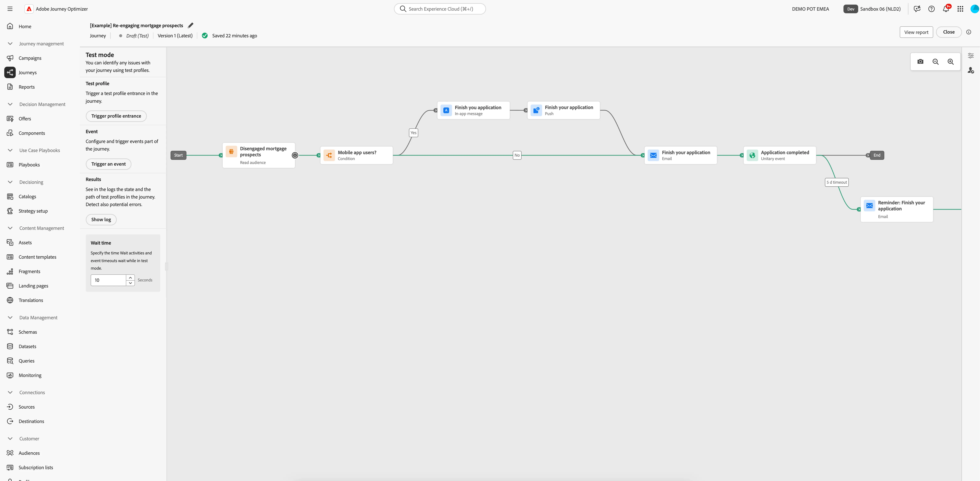Click View report button
The height and width of the screenshot is (481, 980).
(916, 32)
